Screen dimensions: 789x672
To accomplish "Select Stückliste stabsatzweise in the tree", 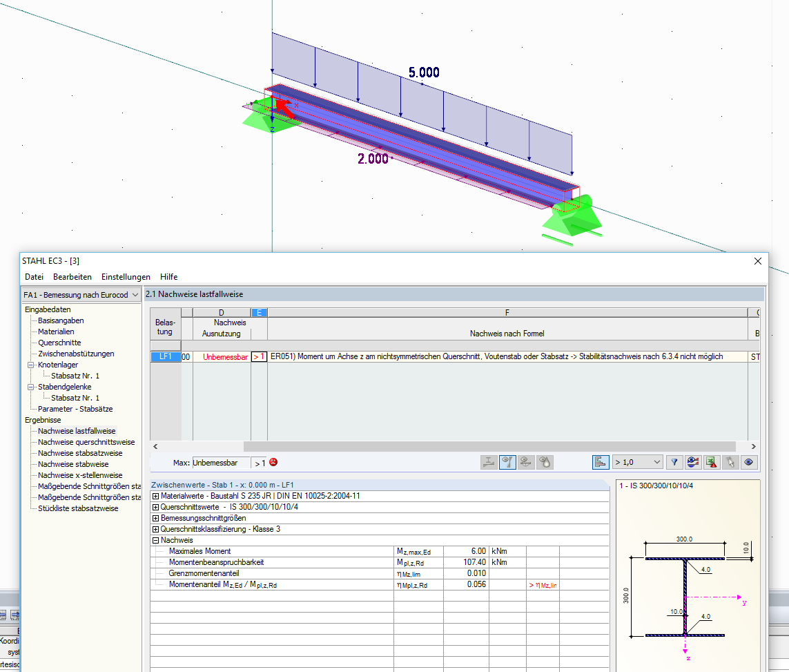I will 78,509.
